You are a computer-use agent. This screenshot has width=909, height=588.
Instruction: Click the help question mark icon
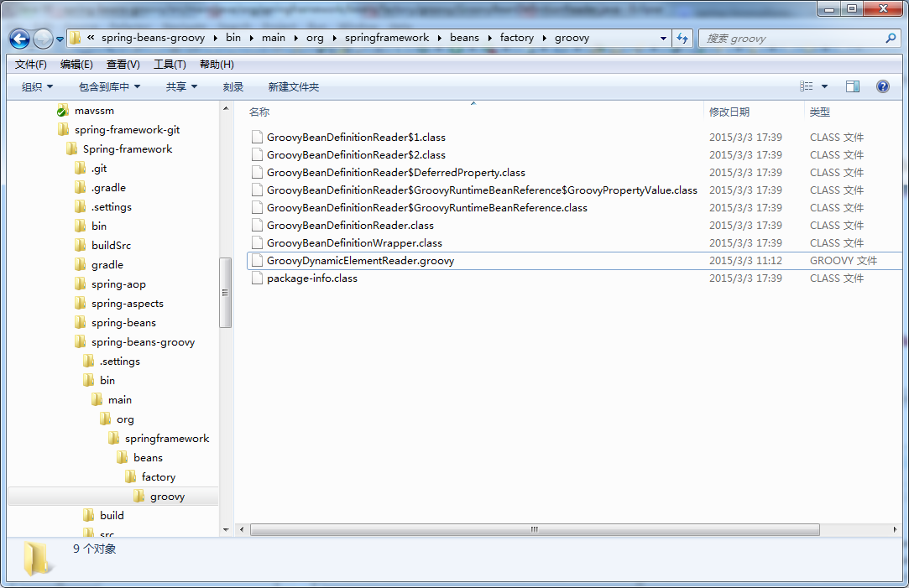[x=882, y=86]
